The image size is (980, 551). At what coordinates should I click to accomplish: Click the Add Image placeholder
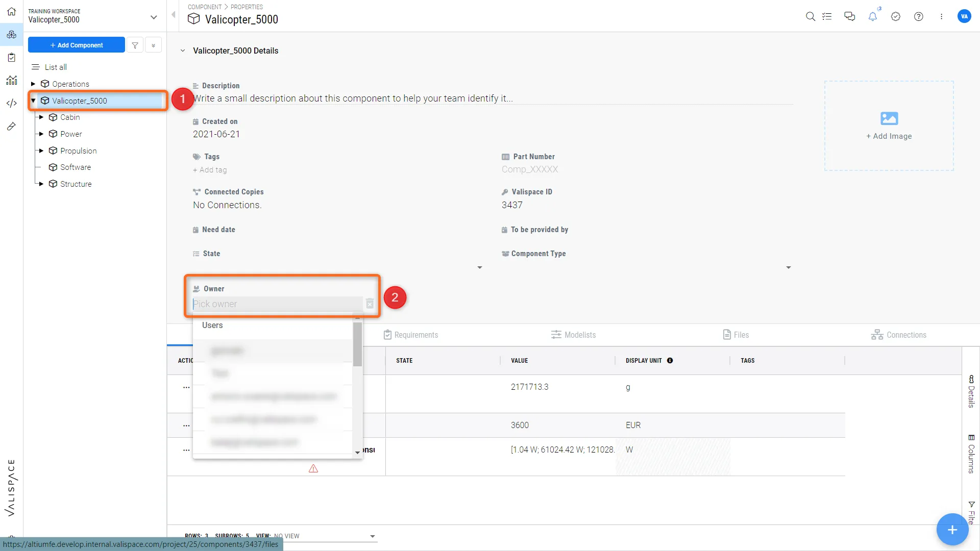[x=889, y=126]
